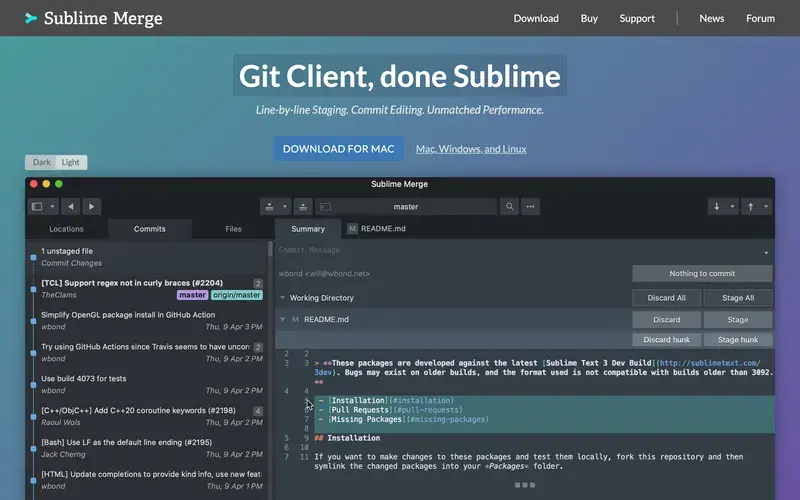Click the pop stash icon
This screenshot has height=500, width=800.
[x=303, y=207]
